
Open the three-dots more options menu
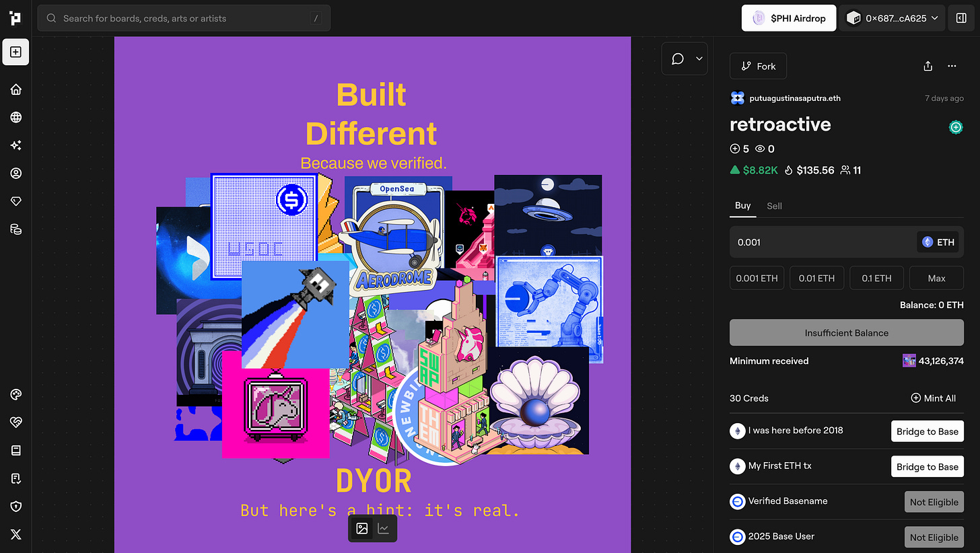click(952, 66)
